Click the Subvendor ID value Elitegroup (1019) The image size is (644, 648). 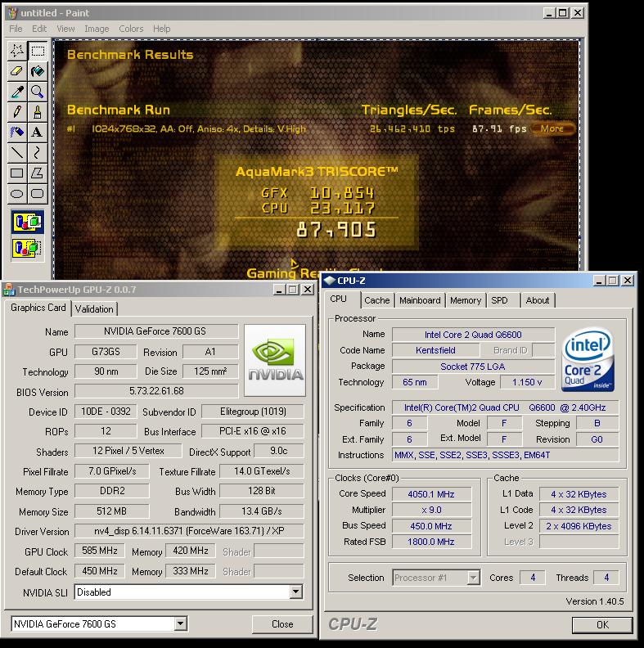tap(253, 412)
